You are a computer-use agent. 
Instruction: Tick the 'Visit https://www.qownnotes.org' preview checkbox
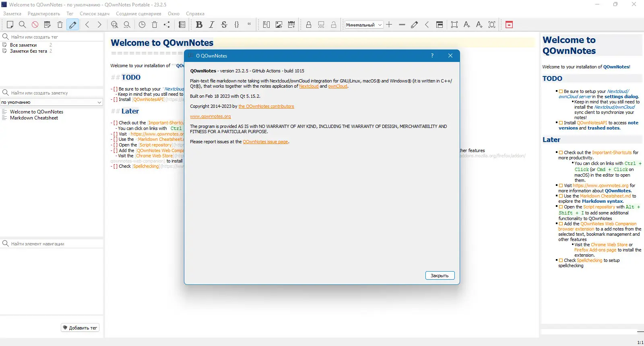point(561,185)
